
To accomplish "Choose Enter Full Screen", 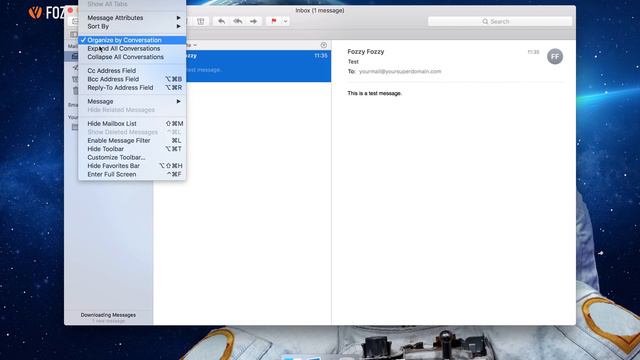I will (132, 174).
